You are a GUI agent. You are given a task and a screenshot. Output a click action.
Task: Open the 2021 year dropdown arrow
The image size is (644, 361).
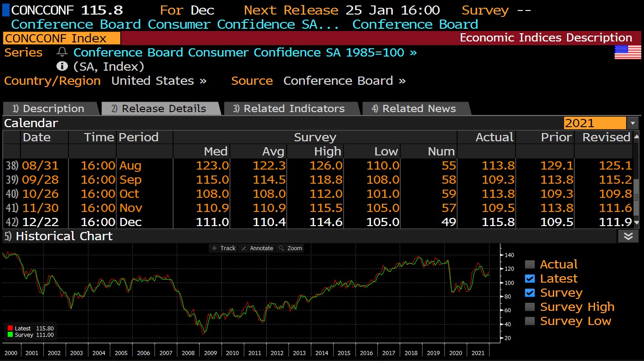coord(633,123)
